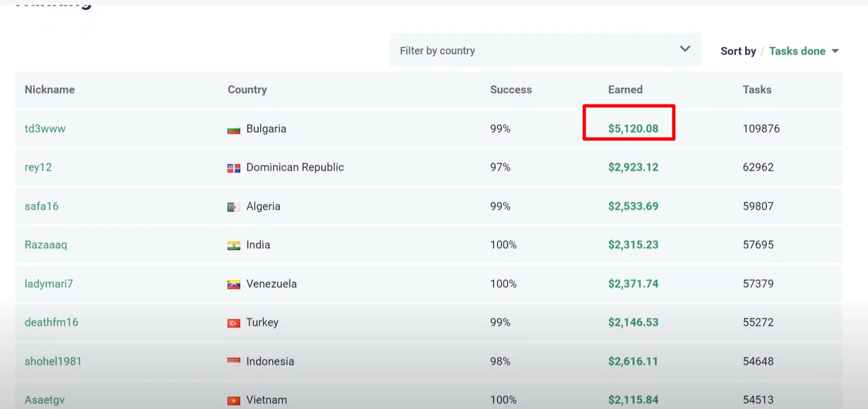Click the Success column header
This screenshot has width=868, height=409.
coord(511,90)
